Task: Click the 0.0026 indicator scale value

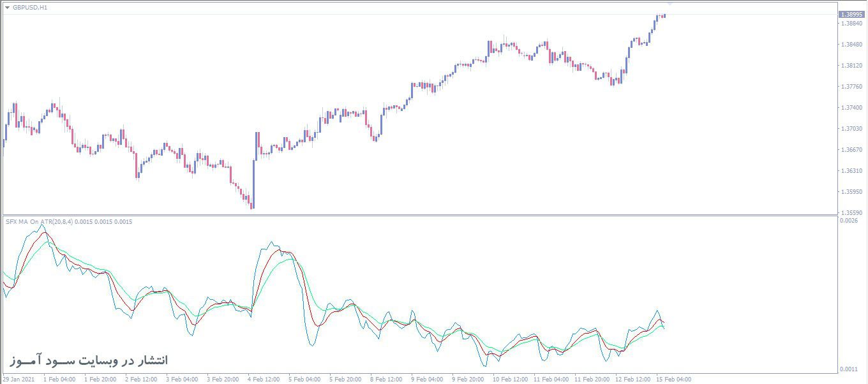Action: click(848, 221)
